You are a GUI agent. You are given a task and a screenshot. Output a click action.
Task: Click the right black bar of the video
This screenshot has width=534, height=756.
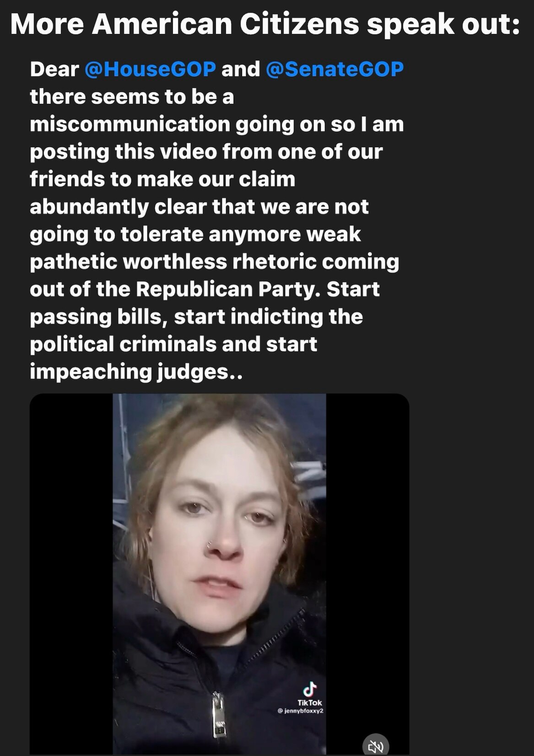[x=367, y=574]
